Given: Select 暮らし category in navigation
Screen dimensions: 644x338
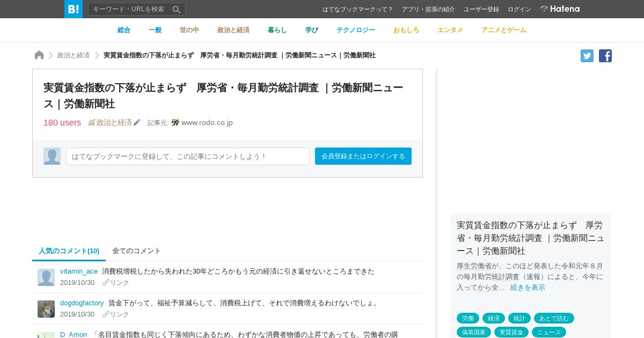Looking at the screenshot, I should pyautogui.click(x=277, y=30).
